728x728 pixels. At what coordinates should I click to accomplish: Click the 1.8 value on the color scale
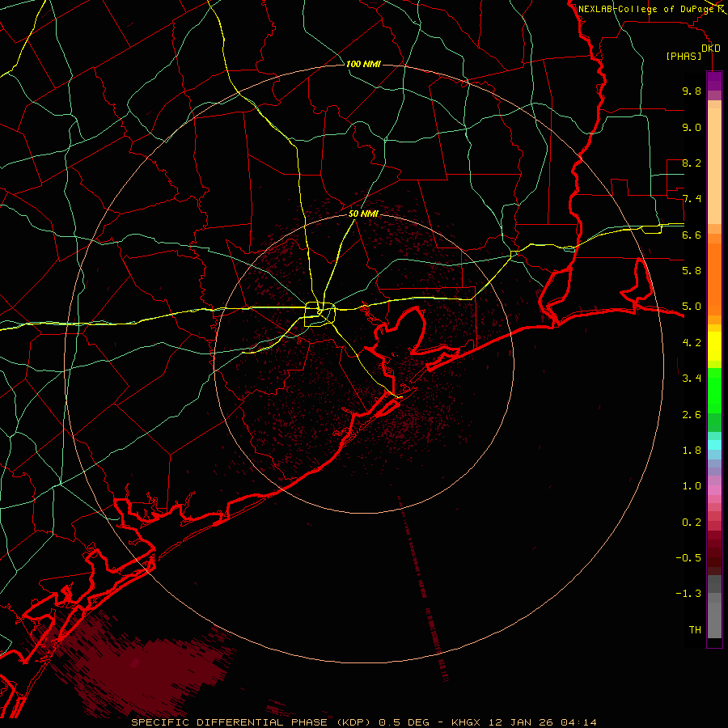pos(692,451)
